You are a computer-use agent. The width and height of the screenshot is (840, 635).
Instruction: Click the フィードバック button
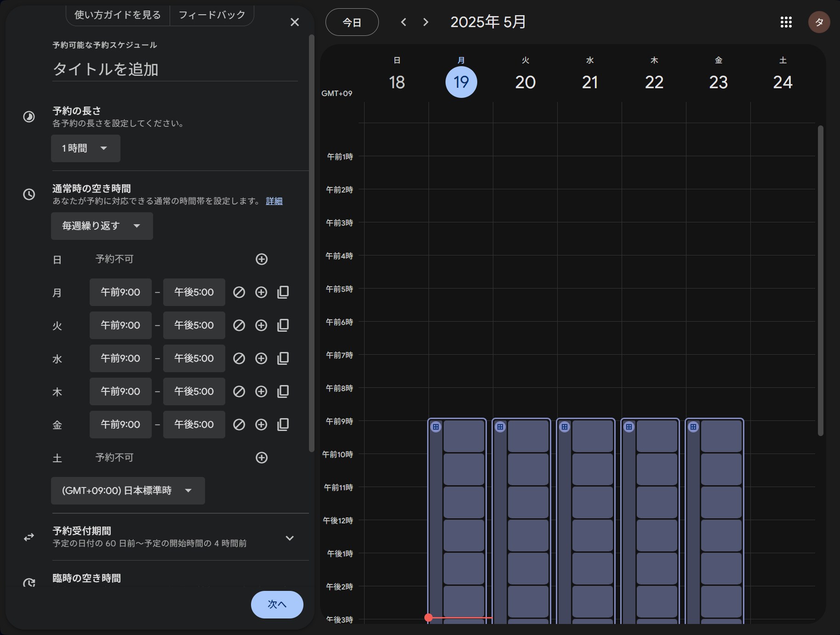(x=212, y=15)
